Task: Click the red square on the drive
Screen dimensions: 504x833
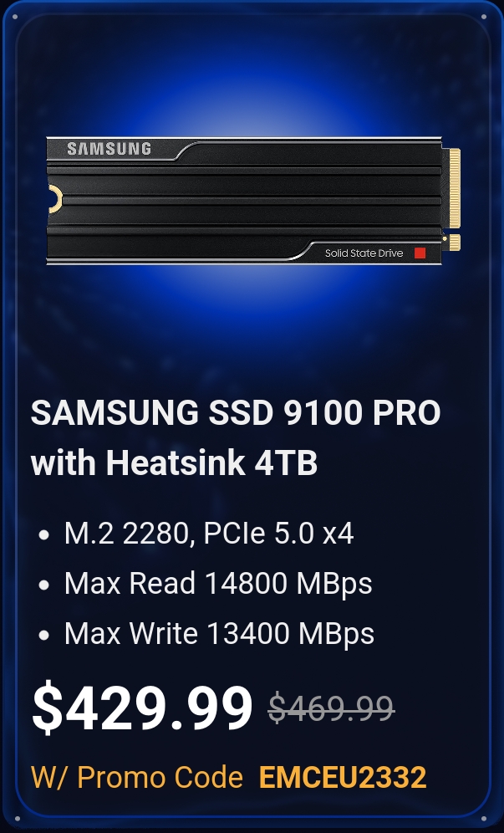Action: tap(420, 253)
